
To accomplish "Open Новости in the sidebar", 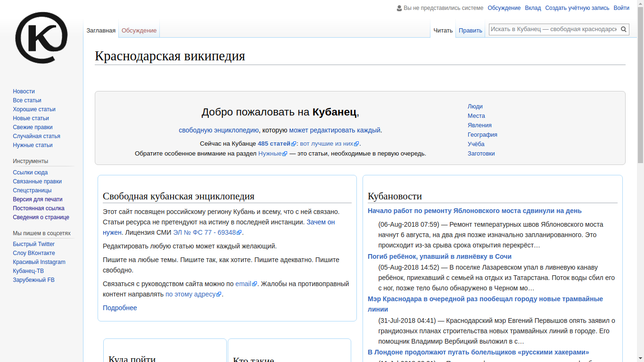I will pyautogui.click(x=24, y=91).
